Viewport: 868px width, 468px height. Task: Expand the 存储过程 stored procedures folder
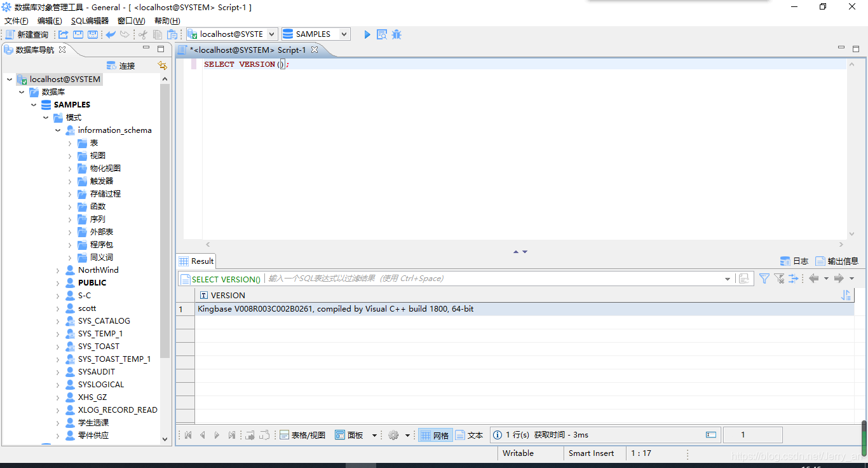(70, 194)
